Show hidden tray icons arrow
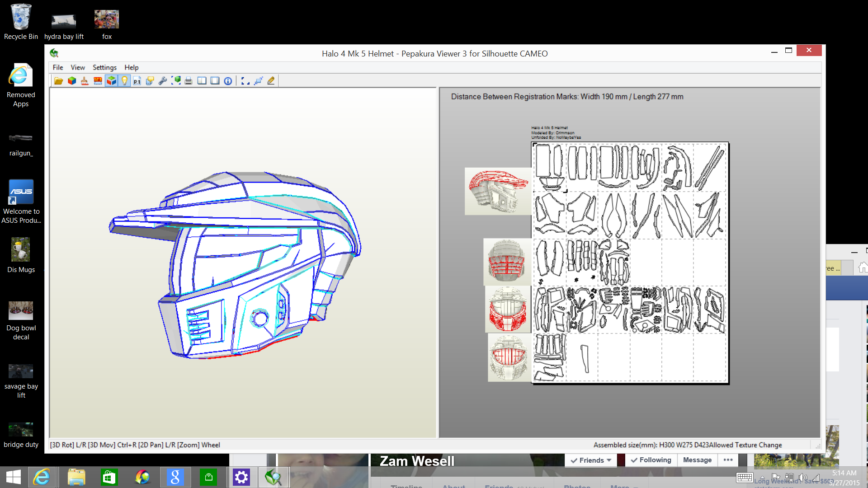Screen dimensions: 868x488 click(762, 478)
